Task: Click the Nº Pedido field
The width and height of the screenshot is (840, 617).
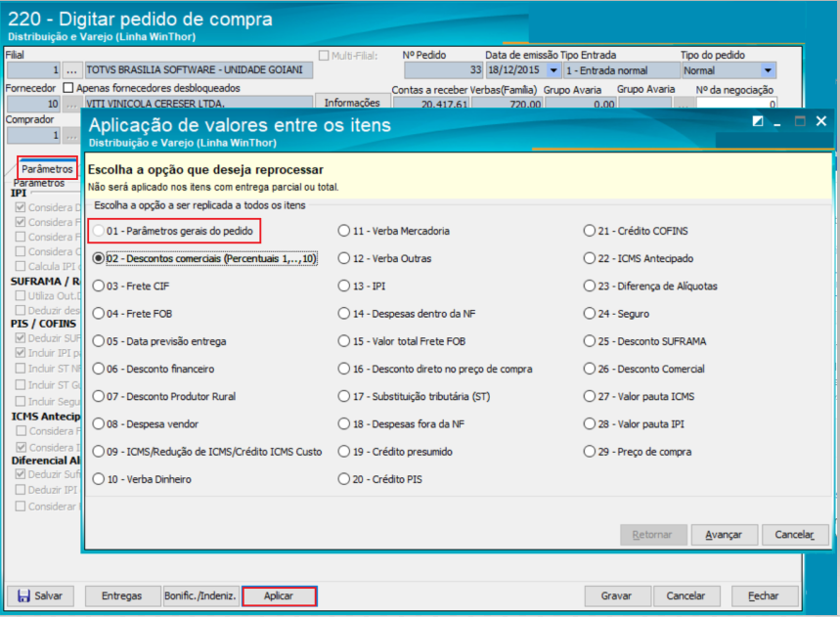Action: 444,70
